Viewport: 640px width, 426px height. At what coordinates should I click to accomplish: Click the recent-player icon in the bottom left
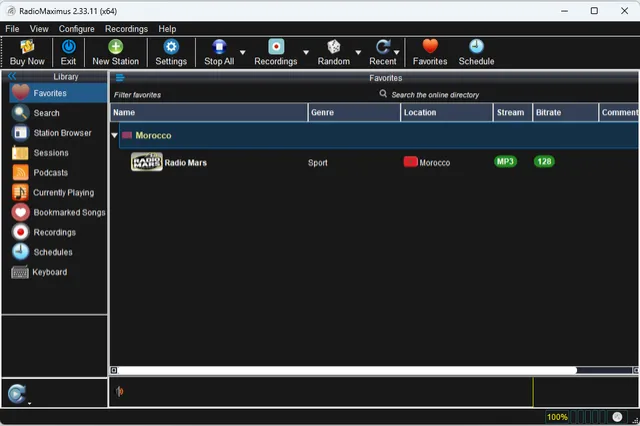click(x=16, y=394)
